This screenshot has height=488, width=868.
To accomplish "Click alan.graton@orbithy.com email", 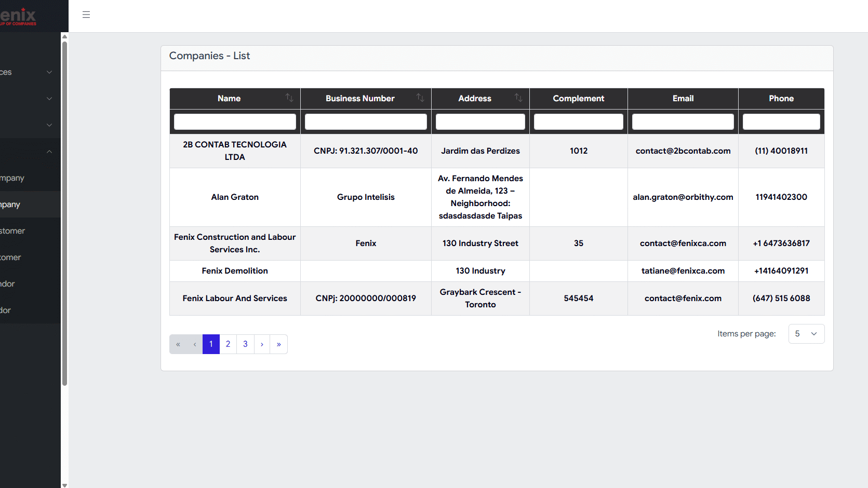I will tap(683, 197).
